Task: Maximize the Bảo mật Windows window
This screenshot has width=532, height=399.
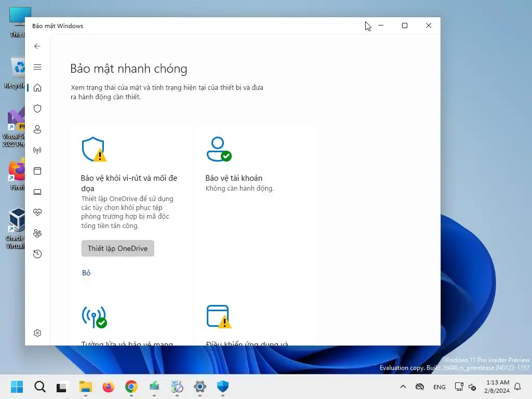Action: click(x=404, y=25)
